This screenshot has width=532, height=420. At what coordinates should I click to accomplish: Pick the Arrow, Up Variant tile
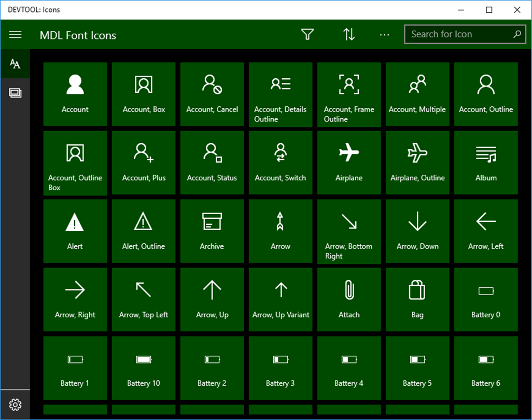(281, 300)
